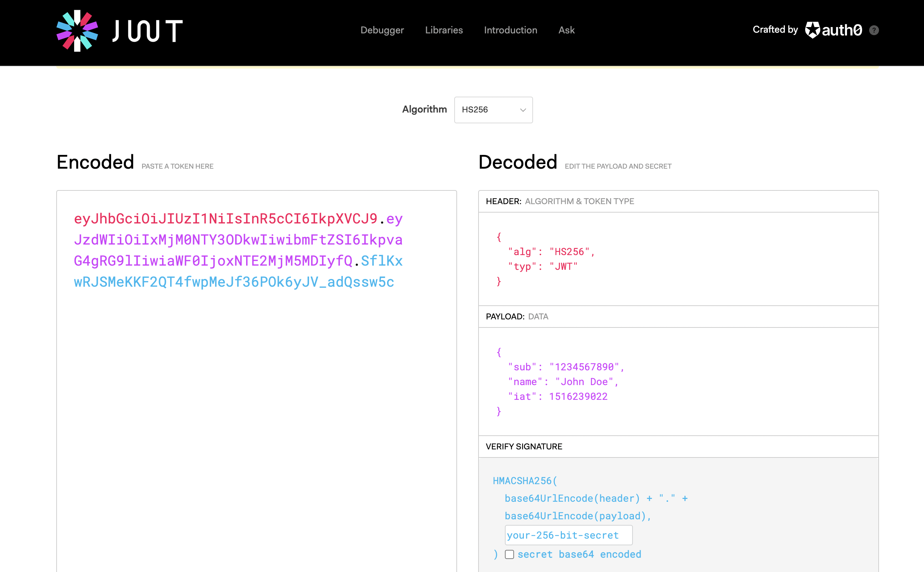Click the payload iat 1516239022 value
This screenshot has height=572, width=924.
[578, 396]
